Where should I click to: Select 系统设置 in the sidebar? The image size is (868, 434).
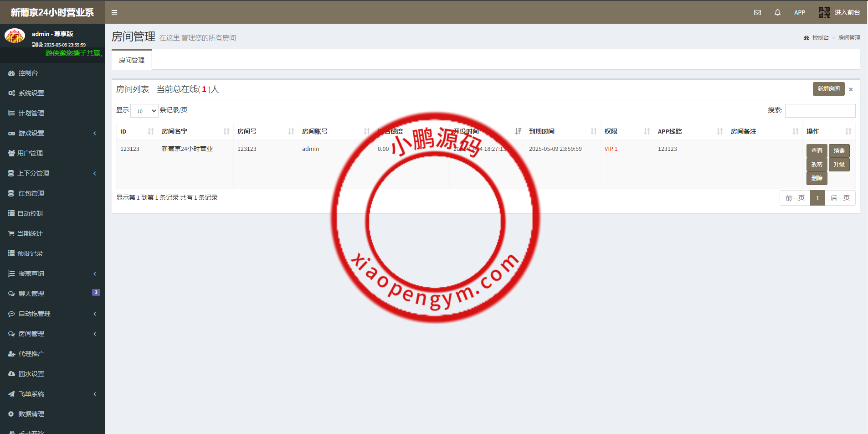tap(31, 93)
